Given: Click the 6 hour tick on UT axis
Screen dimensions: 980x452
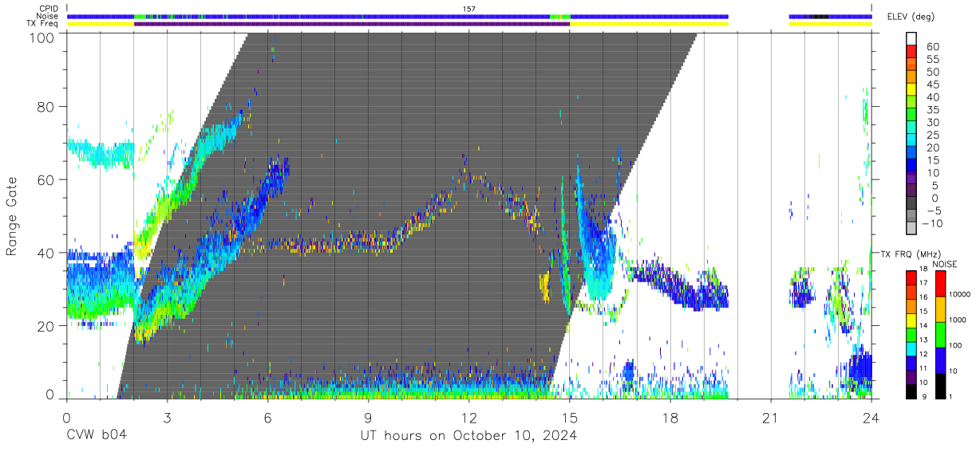Looking at the screenshot, I should [x=267, y=417].
